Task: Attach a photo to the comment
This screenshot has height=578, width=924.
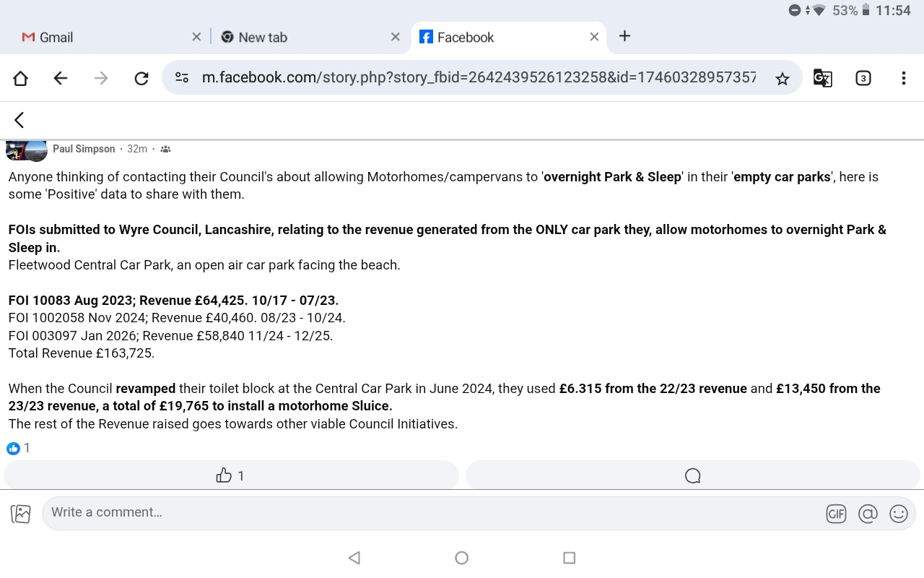Action: pyautogui.click(x=20, y=513)
